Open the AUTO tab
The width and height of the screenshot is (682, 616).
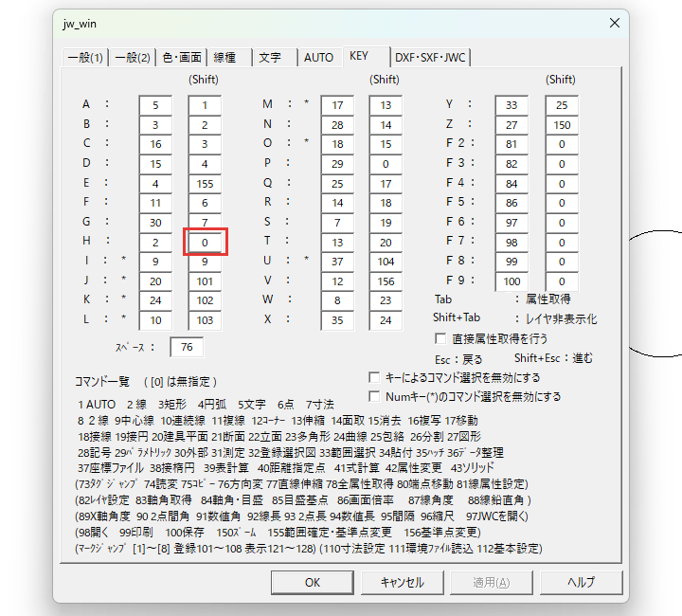(x=320, y=58)
